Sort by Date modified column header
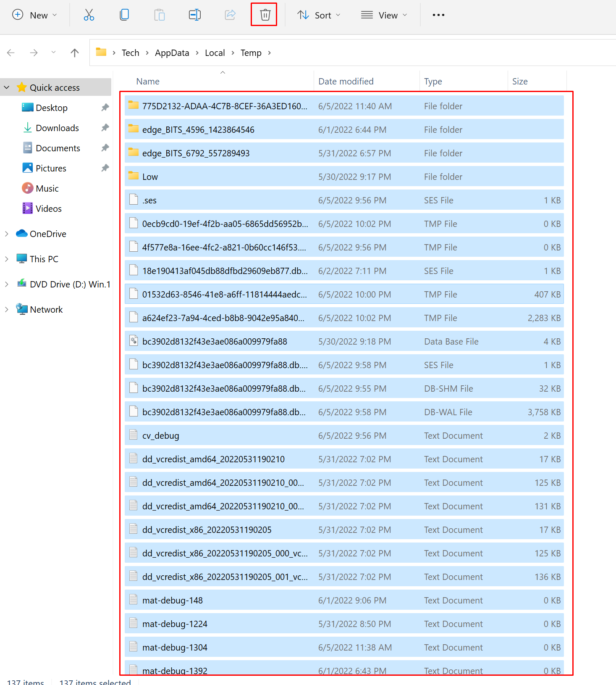This screenshot has width=616, height=685. click(x=346, y=82)
